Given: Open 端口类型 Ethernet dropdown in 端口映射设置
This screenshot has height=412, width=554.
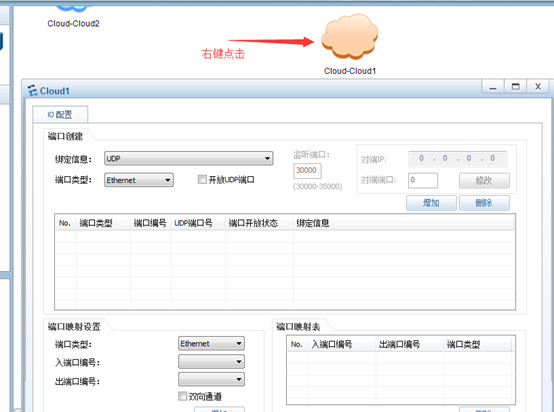Looking at the screenshot, I should 211,343.
